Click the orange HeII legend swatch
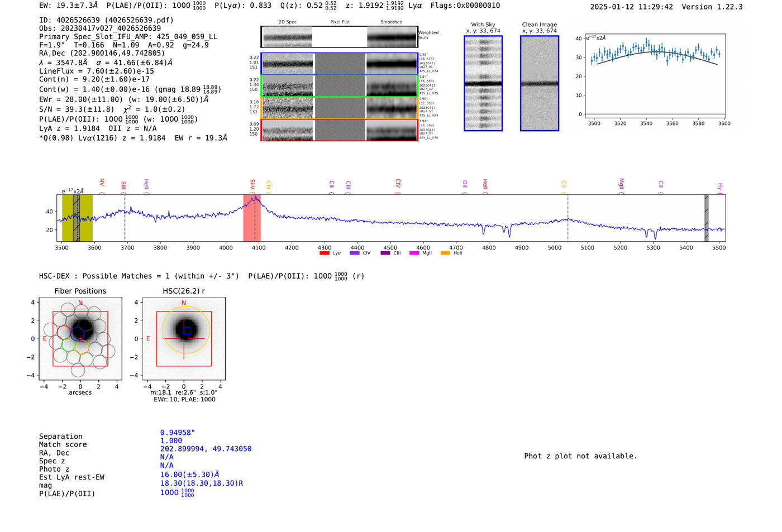782x532 pixels. 445,253
